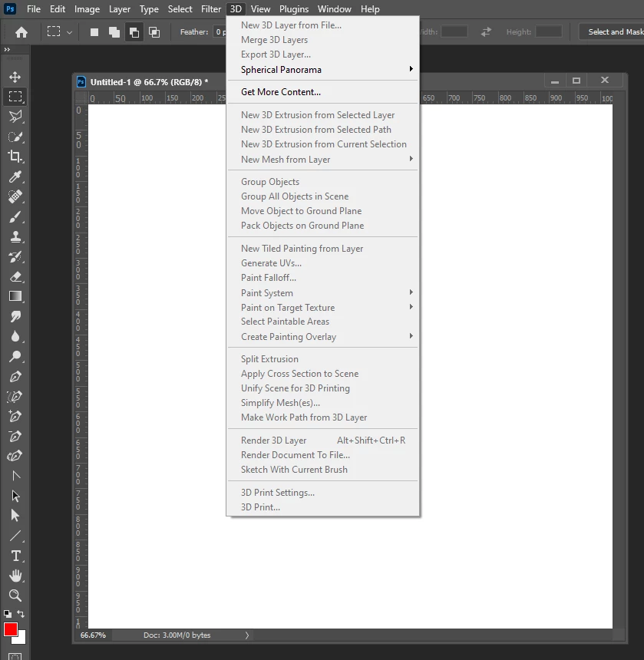The image size is (644, 660).
Task: Expand the Spherical Panorama submenu
Action: click(323, 69)
